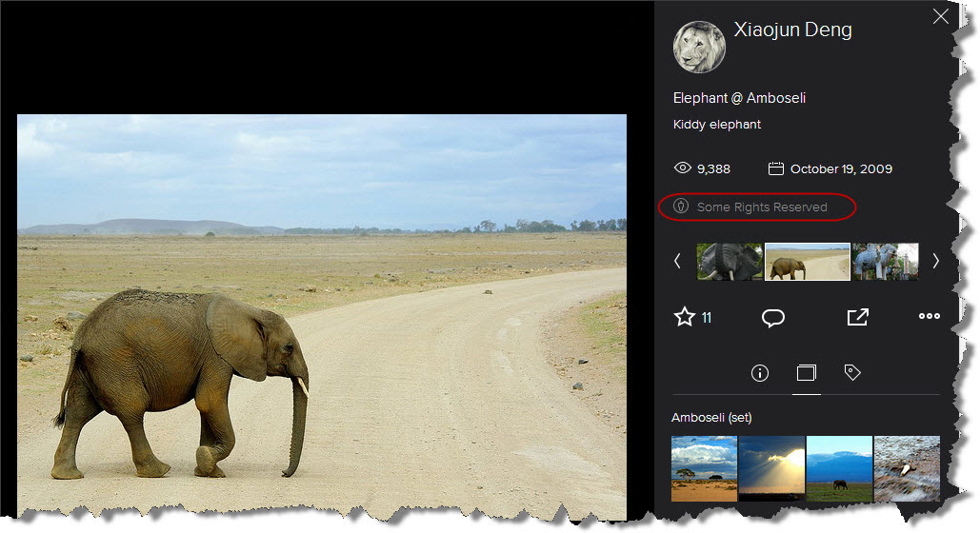980x533 pixels.
Task: Click the Elephant @ Amboseli title
Action: point(739,98)
